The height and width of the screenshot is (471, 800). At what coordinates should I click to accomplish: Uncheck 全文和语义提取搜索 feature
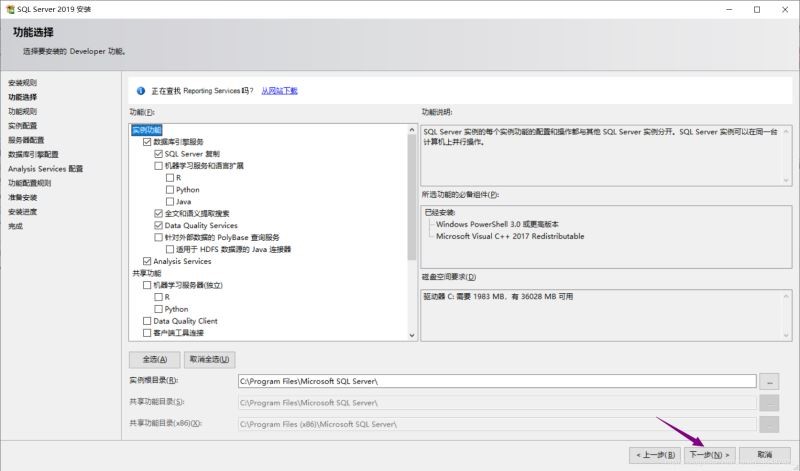click(158, 214)
